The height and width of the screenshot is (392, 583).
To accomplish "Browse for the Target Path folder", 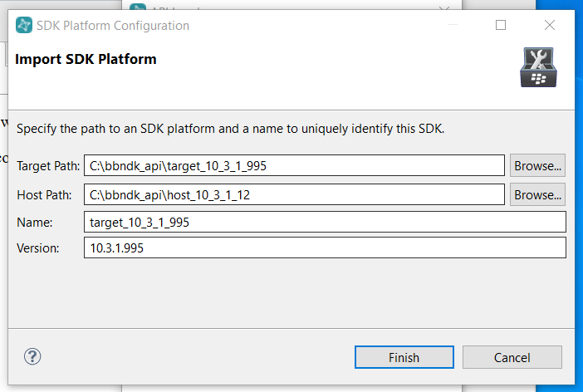I will pyautogui.click(x=537, y=165).
